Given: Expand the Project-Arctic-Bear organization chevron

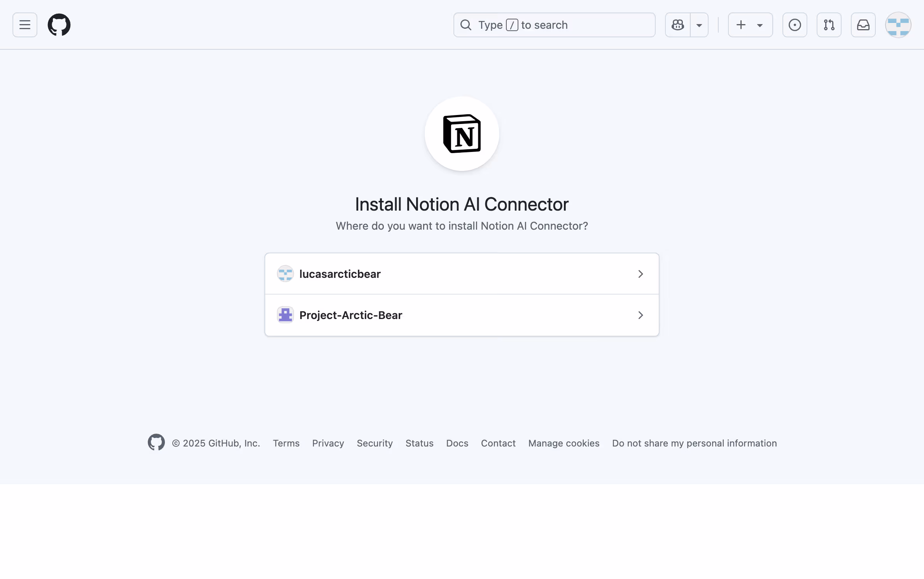Looking at the screenshot, I should (x=640, y=315).
